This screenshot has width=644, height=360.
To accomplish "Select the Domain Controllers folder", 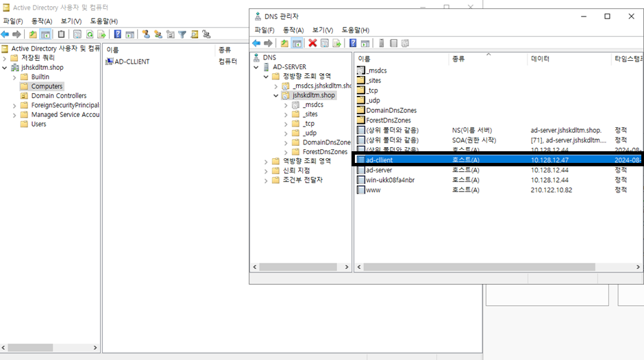I will click(x=58, y=96).
